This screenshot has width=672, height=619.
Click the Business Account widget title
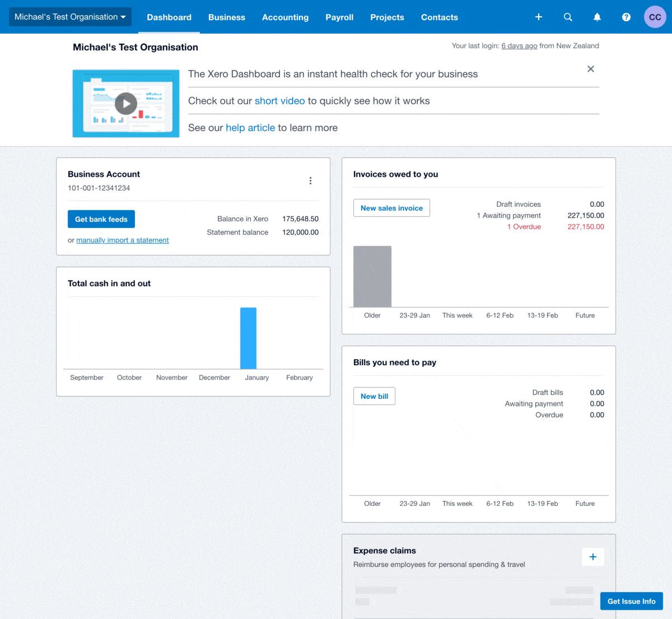point(104,174)
